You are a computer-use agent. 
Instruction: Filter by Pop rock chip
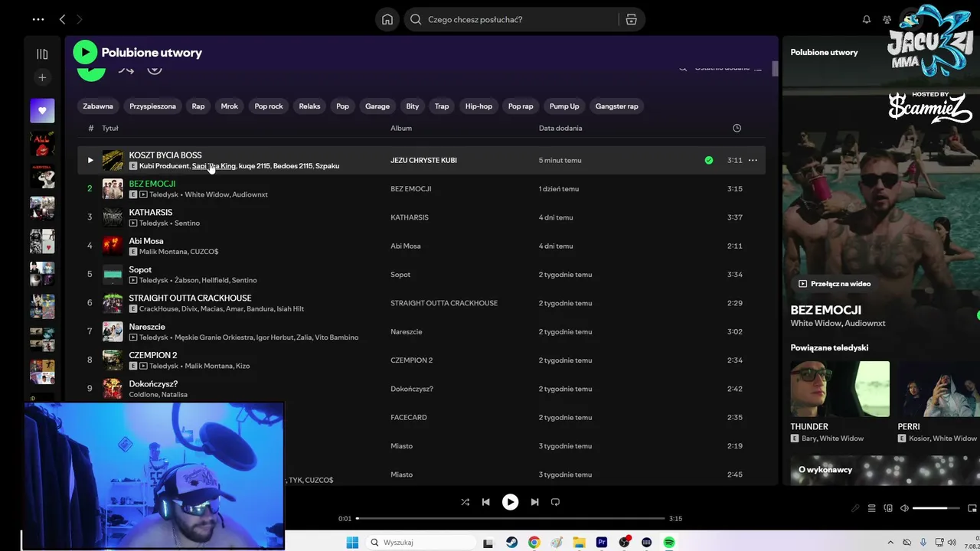pos(269,106)
